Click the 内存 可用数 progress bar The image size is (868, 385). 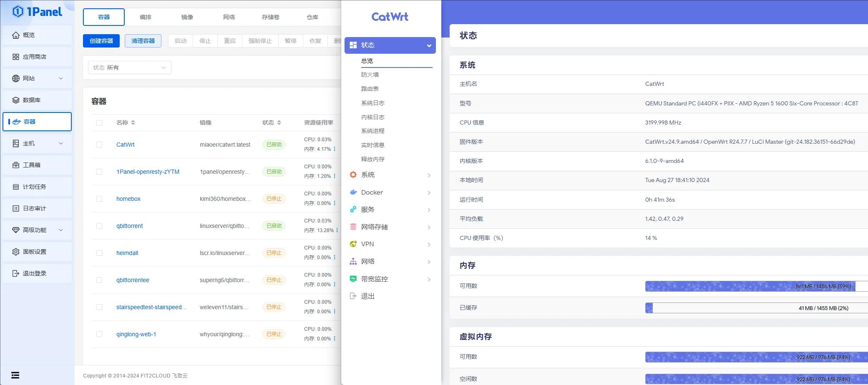click(756, 286)
